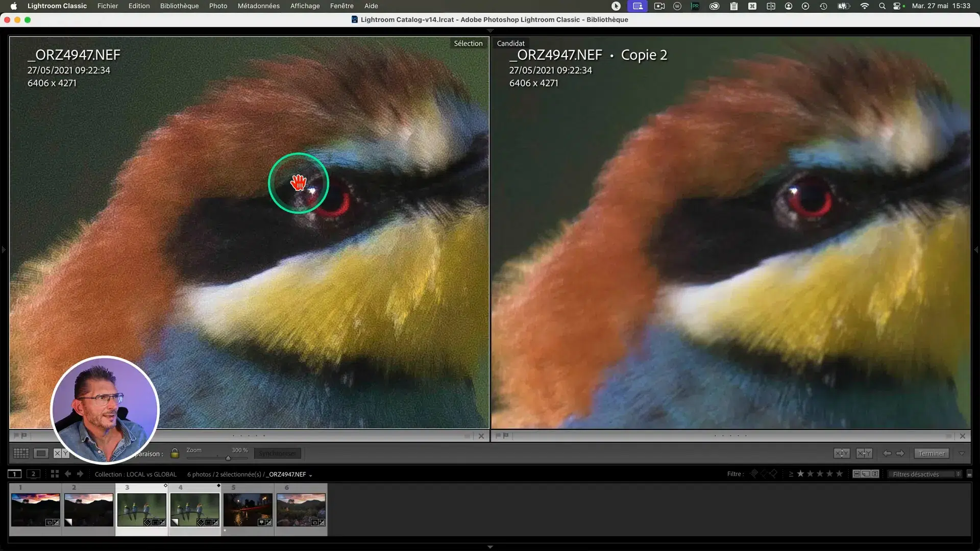Expand toolbar options triangle next to Terminer
Viewport: 980px width, 551px height.
coord(962,453)
